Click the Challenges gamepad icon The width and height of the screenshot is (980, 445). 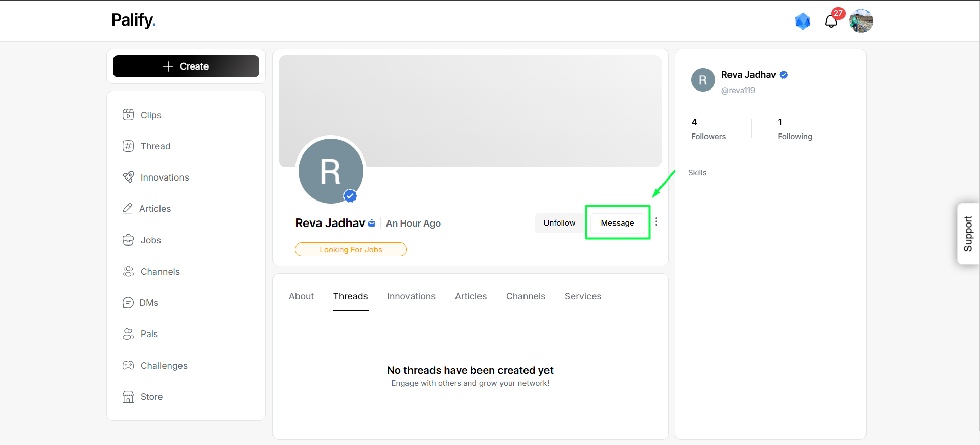click(128, 365)
